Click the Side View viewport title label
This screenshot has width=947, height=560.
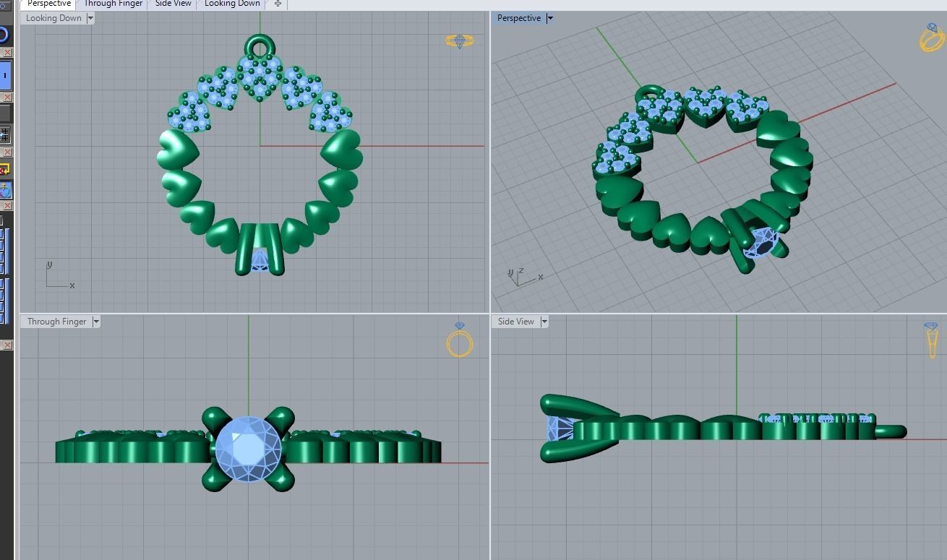(516, 322)
